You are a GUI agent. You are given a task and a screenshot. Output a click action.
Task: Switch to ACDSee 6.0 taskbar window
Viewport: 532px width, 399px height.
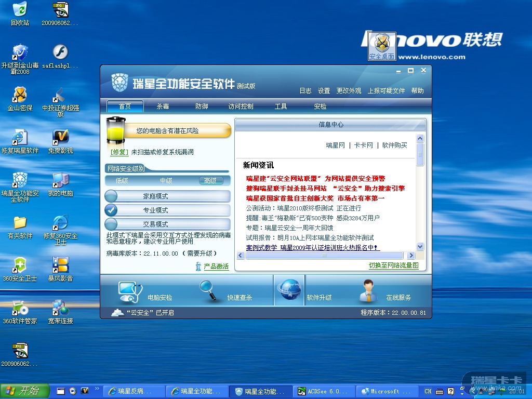[324, 391]
